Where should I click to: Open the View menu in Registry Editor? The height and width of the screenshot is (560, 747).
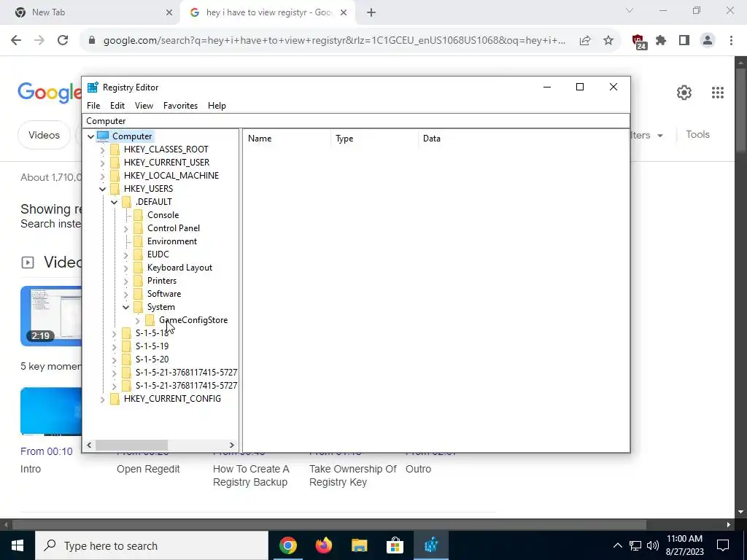(x=144, y=106)
